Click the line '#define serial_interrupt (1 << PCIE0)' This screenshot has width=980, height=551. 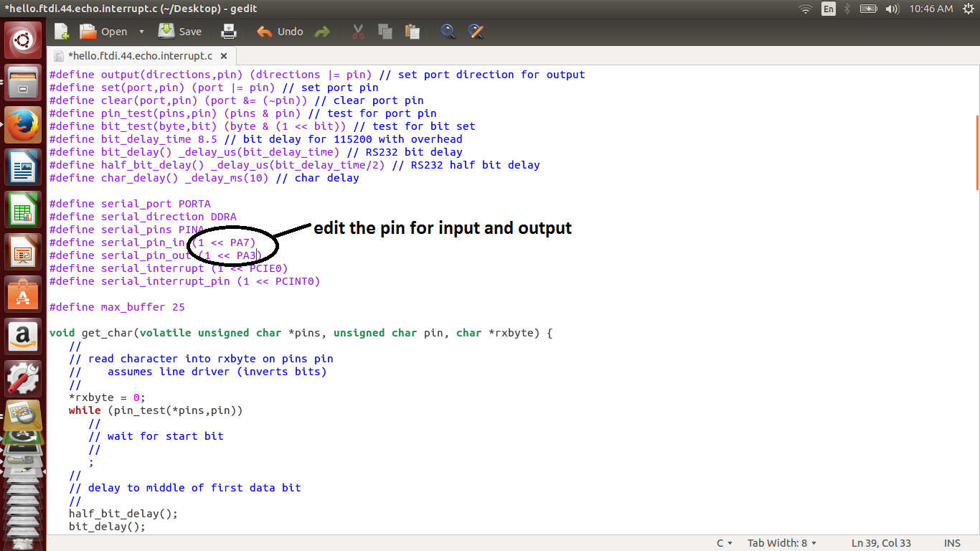click(x=169, y=268)
